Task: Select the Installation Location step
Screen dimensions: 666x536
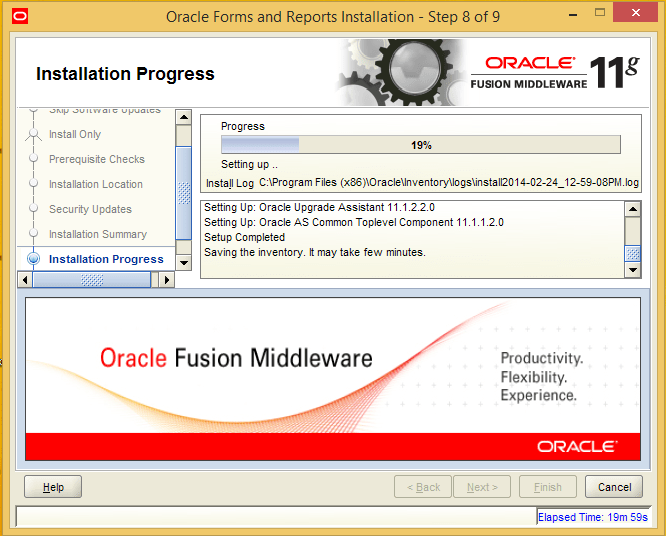Action: pyautogui.click(x=96, y=184)
